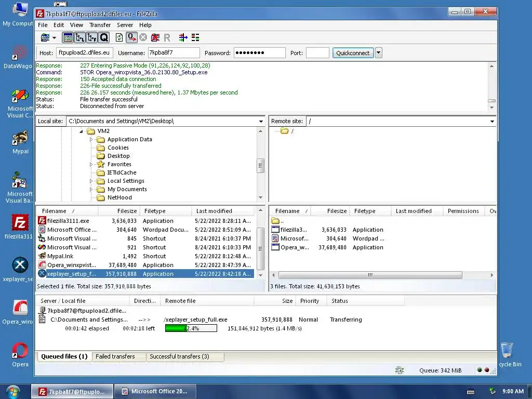The height and width of the screenshot is (399, 532).
Task: Expand the Local Settings folder
Action: click(91, 181)
